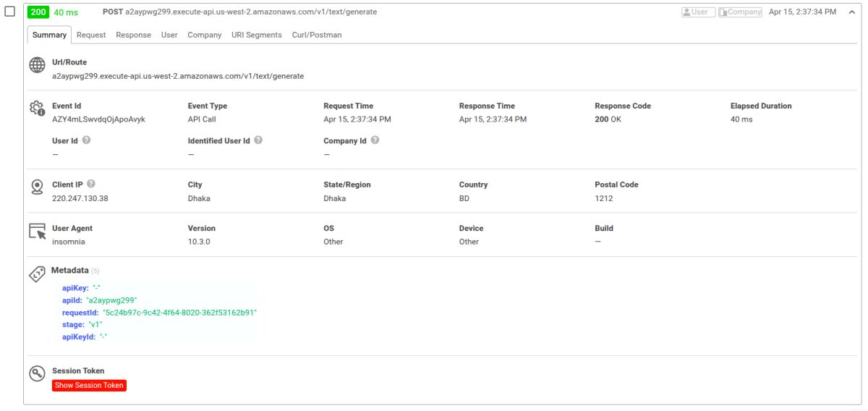Screen dimensions: 868x411
Task: Click help icon next to Identified User Id
Action: (x=258, y=140)
